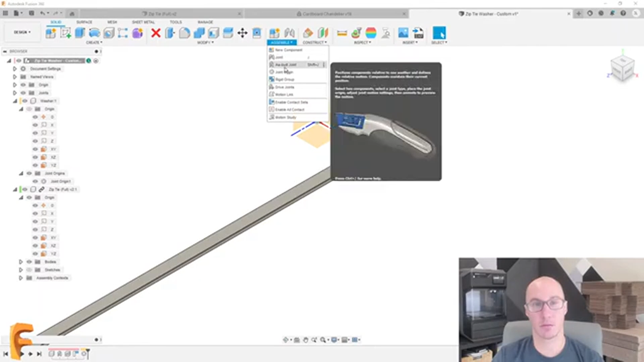This screenshot has width=644, height=362.
Task: Click Motion Study in the menu
Action: [286, 117]
